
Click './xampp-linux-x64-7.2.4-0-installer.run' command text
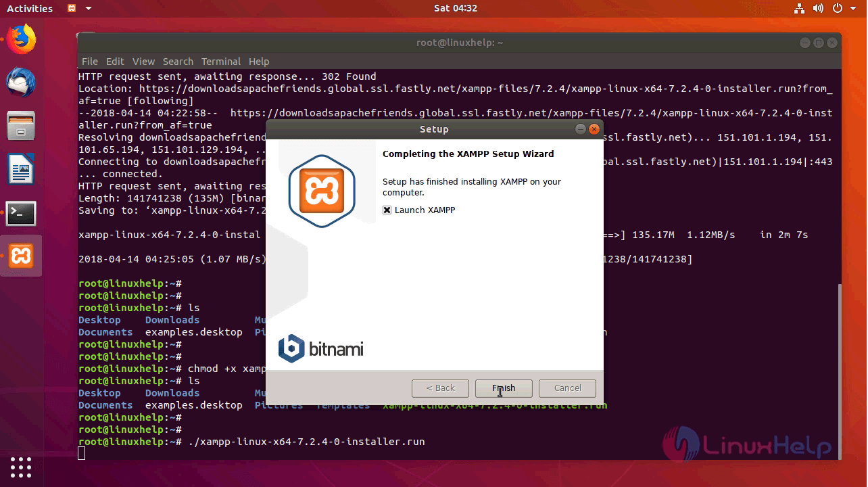point(306,442)
